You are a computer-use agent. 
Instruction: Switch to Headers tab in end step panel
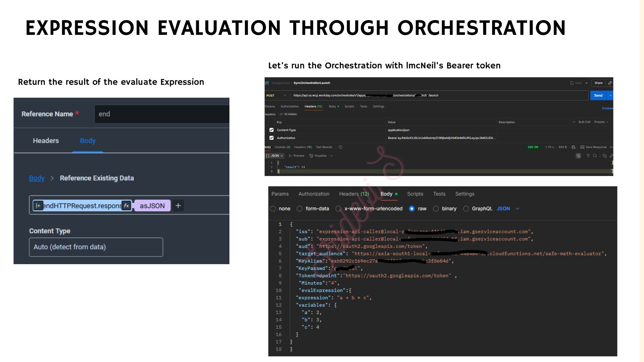point(46,141)
